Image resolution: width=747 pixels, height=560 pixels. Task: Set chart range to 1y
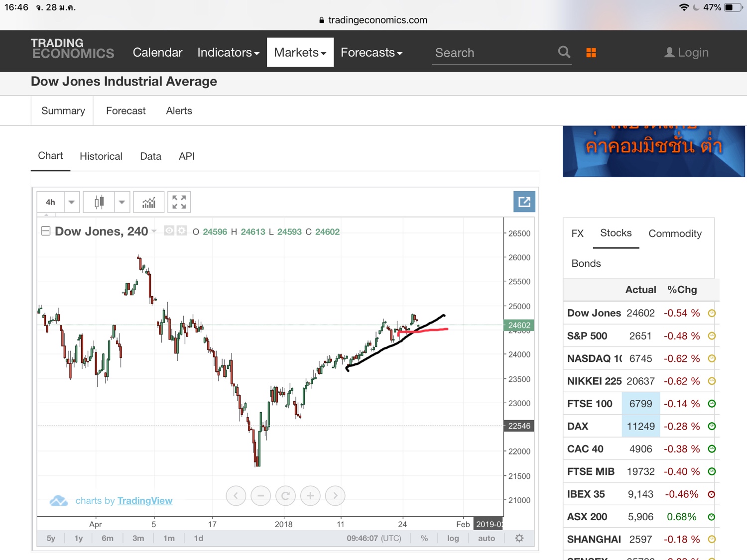79,538
